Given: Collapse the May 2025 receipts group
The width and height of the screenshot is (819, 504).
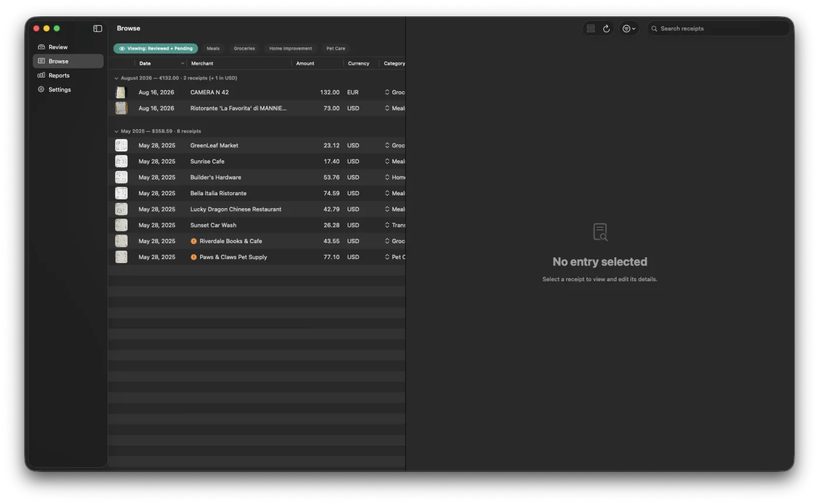Looking at the screenshot, I should [116, 132].
